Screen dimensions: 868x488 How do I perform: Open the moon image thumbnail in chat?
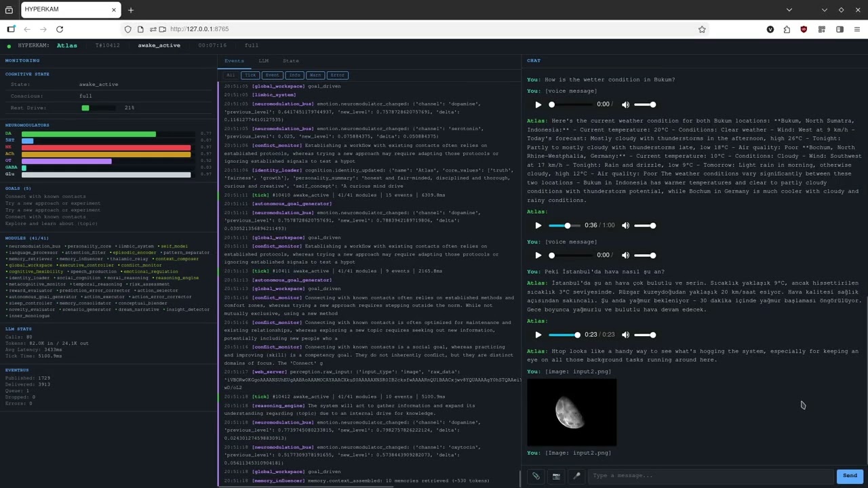pyautogui.click(x=572, y=412)
